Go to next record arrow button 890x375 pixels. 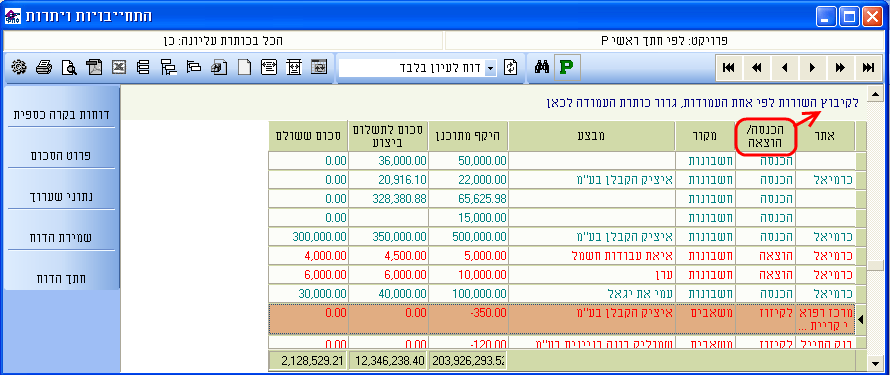813,68
